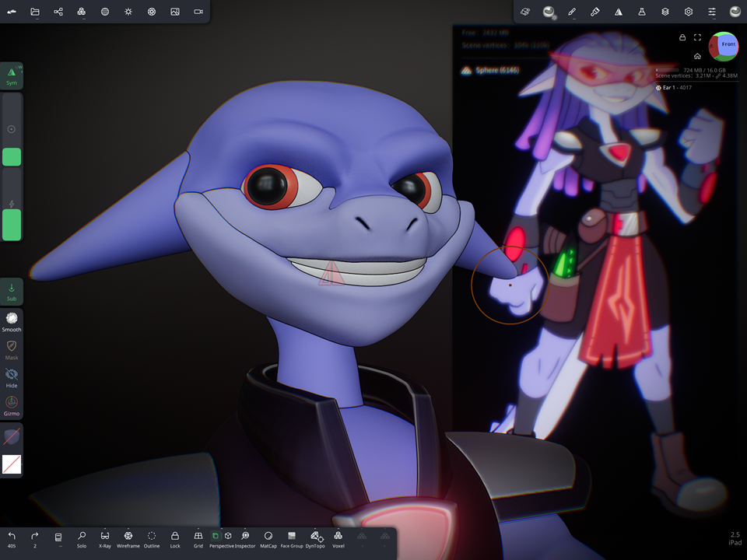Switch to orthographic cube icon
The image size is (747, 560).
(228, 536)
